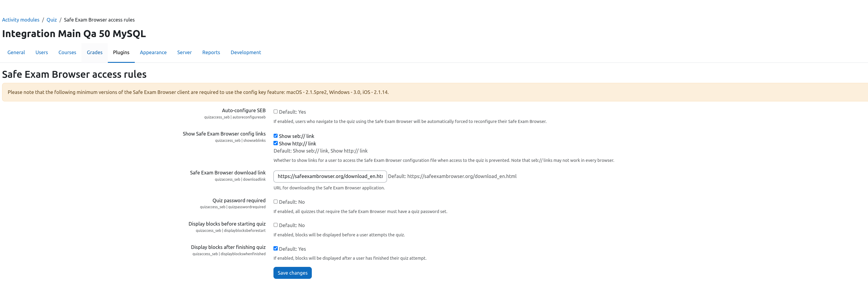This screenshot has height=295, width=868.
Task: Uncheck the Show seb:// link option
Action: [x=275, y=136]
